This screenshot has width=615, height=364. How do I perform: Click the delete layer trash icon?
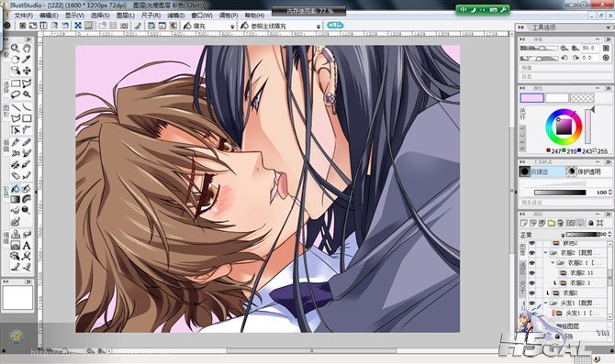click(561, 223)
